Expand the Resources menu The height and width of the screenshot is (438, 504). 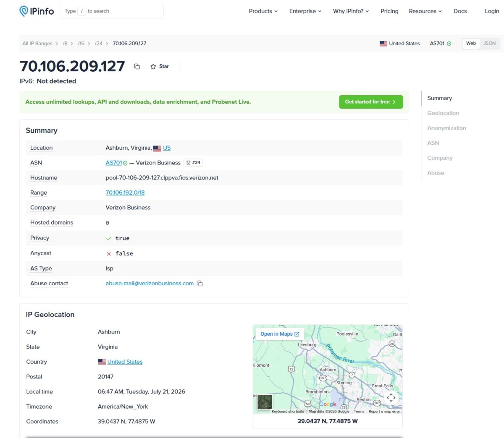point(425,11)
